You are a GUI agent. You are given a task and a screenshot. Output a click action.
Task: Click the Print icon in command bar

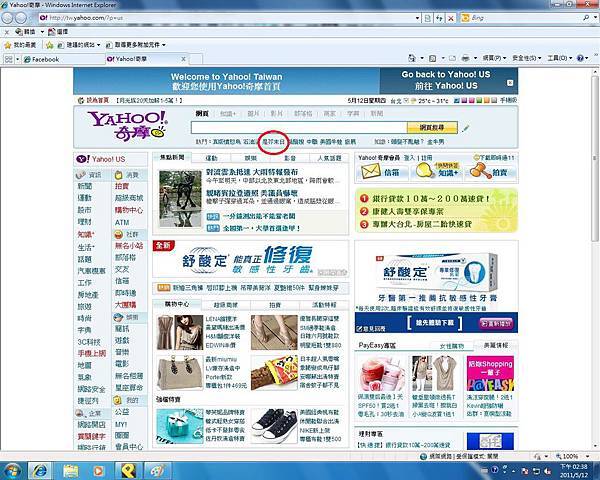point(465,58)
